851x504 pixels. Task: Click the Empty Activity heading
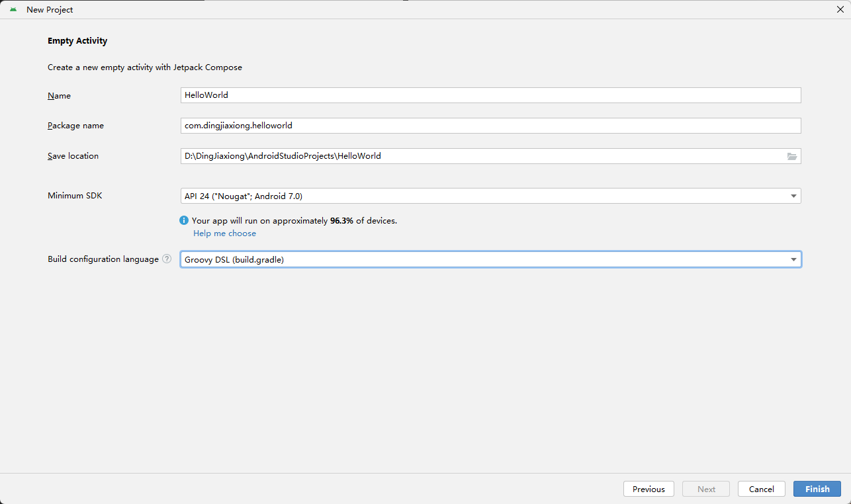77,41
